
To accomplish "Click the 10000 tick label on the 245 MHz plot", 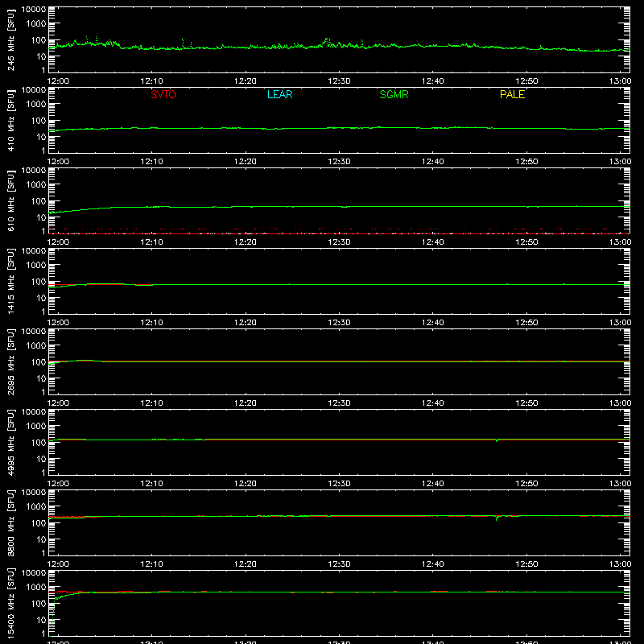I will point(34,9).
